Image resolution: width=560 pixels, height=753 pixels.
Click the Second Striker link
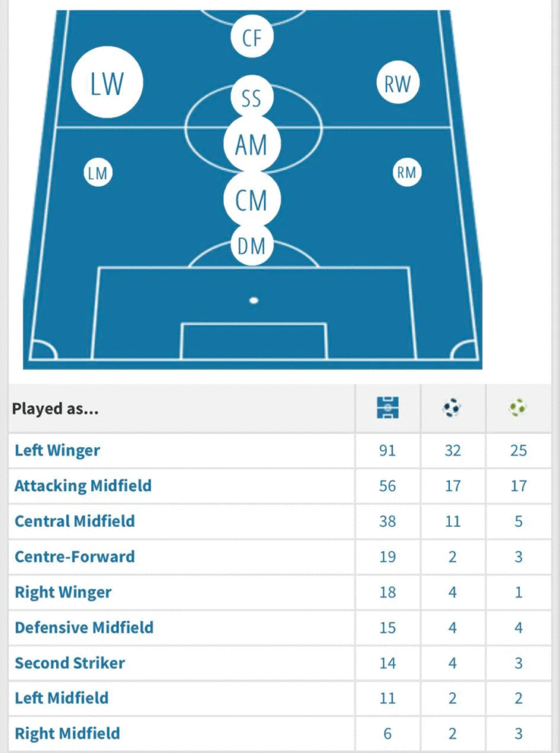click(x=70, y=663)
